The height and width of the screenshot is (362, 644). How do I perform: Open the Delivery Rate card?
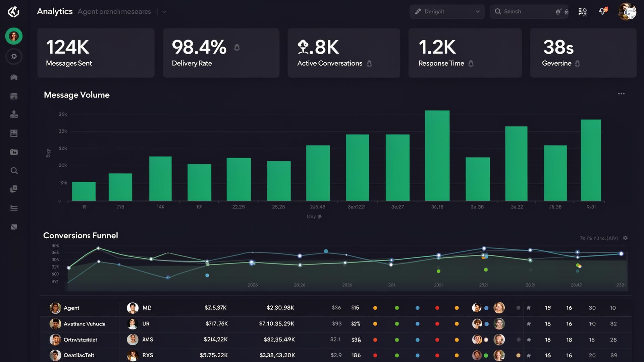tap(221, 53)
